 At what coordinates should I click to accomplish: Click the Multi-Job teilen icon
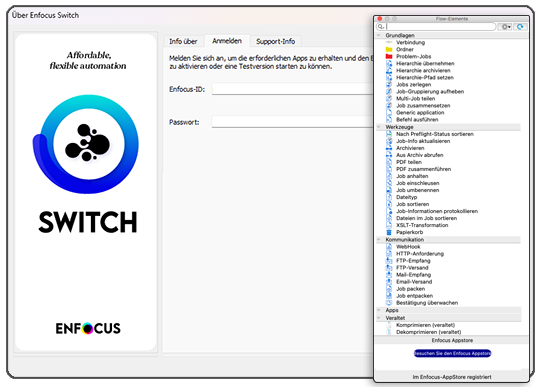(389, 98)
